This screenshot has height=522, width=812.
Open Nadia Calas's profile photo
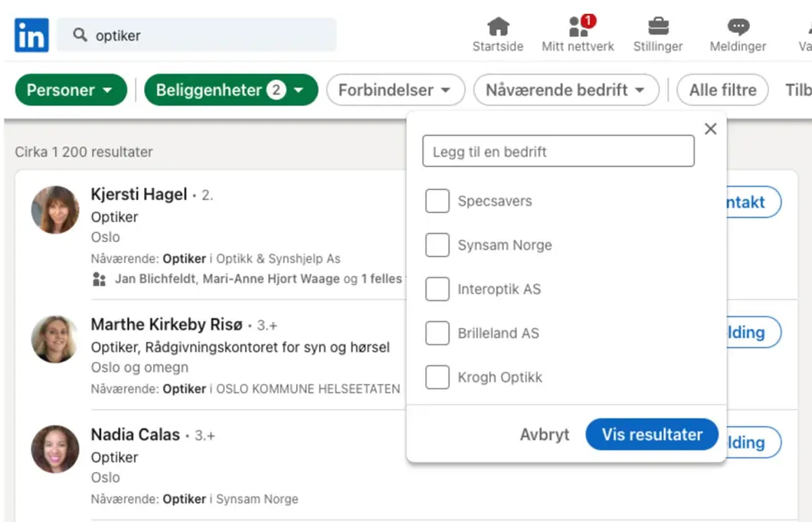pos(55,449)
